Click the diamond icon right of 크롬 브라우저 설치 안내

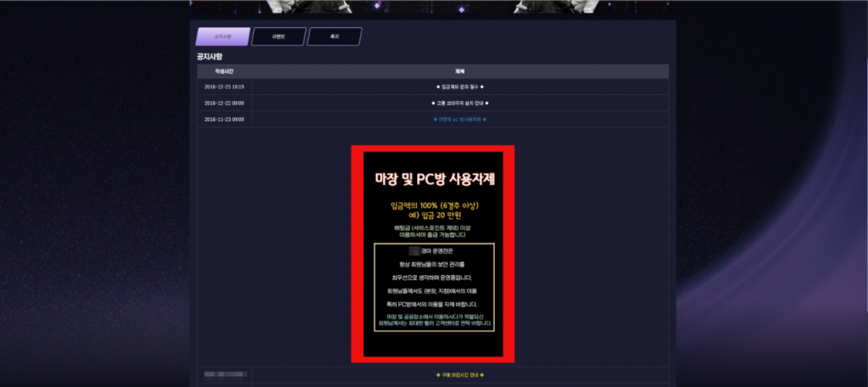click(x=487, y=103)
